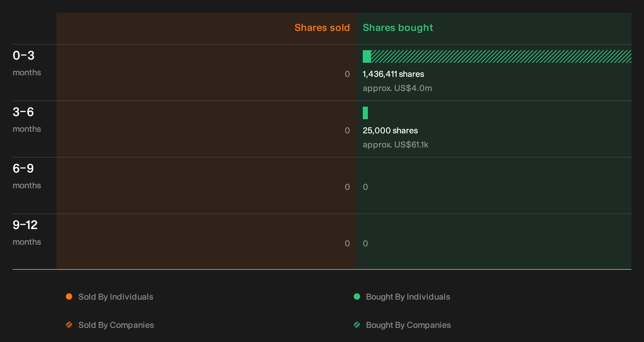Click the "approx. US$4.0m" amount
This screenshot has width=644, height=342.
(x=397, y=88)
